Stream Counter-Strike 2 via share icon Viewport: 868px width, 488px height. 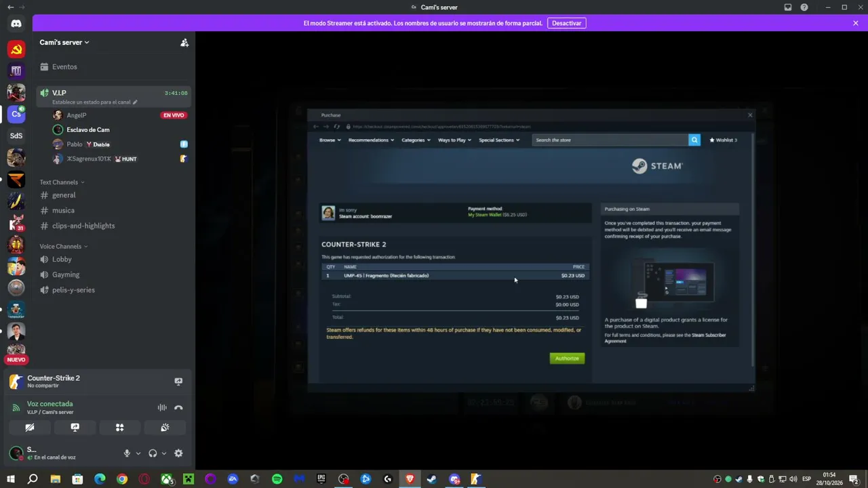pyautogui.click(x=178, y=382)
